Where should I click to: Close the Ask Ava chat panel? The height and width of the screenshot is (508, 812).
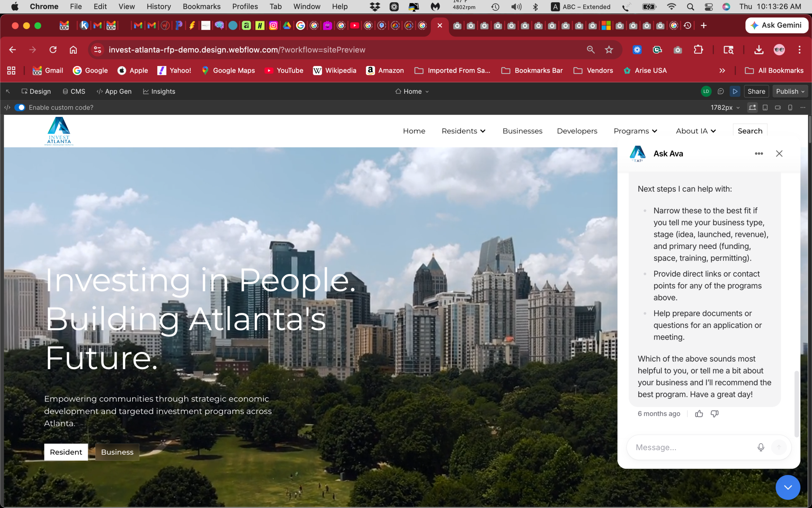[779, 154]
